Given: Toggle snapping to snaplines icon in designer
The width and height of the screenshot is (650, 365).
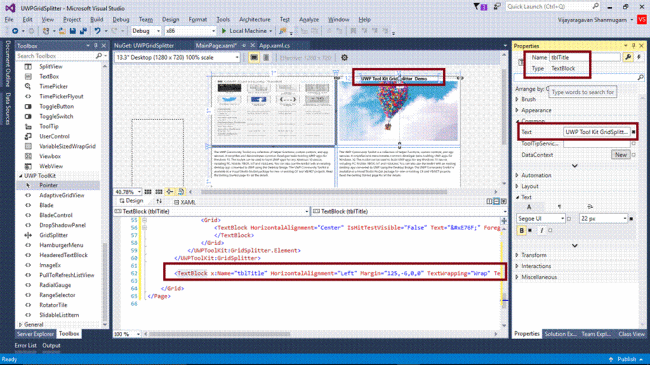Looking at the screenshot, I should click(170, 192).
